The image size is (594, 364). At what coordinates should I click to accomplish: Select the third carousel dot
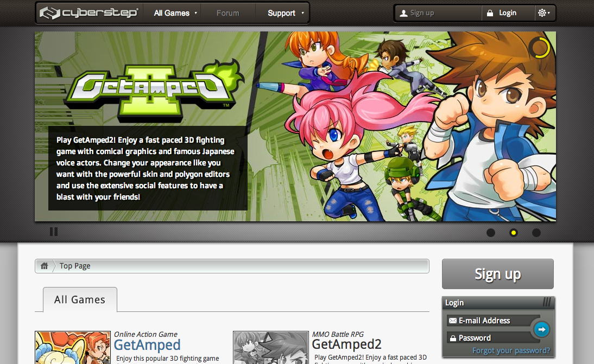coord(536,232)
